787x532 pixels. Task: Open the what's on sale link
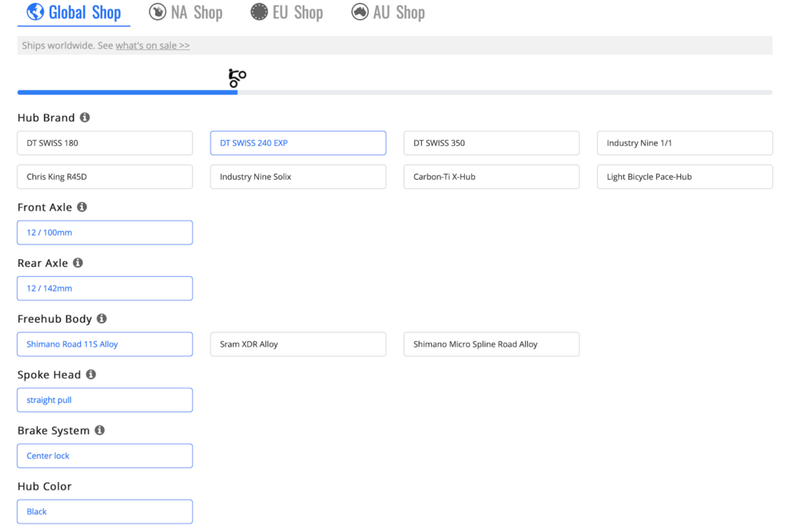pos(152,45)
